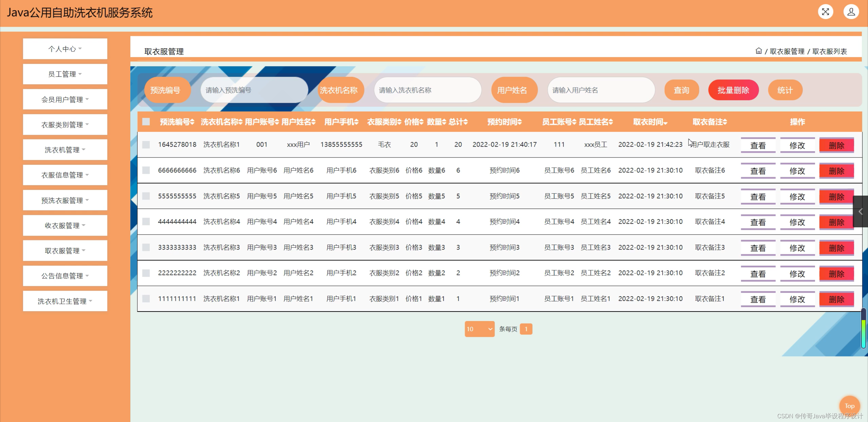Sort table by 预洗编号 column arrows
The height and width of the screenshot is (422, 868).
pyautogui.click(x=192, y=122)
